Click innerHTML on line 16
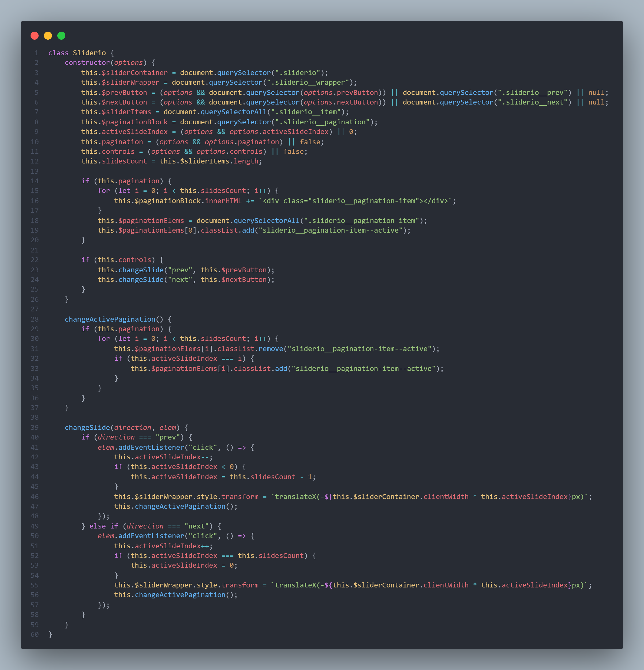Screen dimensions: 644x670 click(223, 201)
